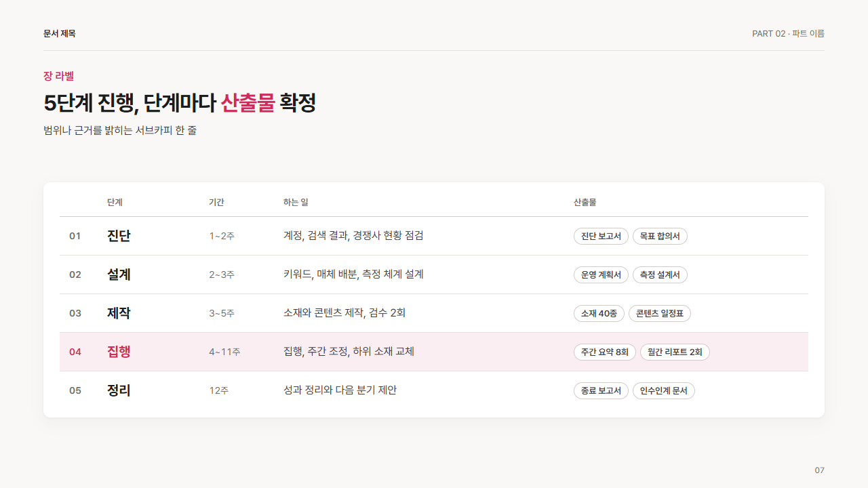Click the duration '4~11주'
The height and width of the screenshot is (488, 868).
(224, 352)
